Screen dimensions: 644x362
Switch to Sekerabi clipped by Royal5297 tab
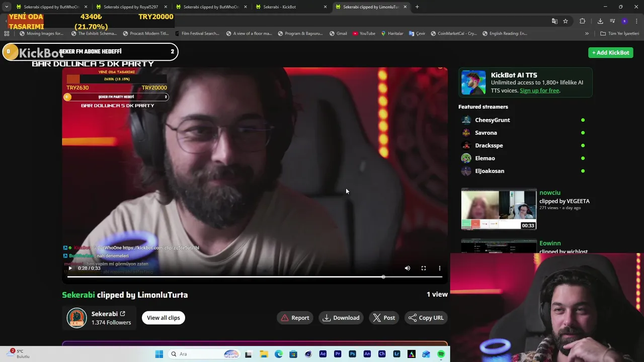pyautogui.click(x=131, y=7)
